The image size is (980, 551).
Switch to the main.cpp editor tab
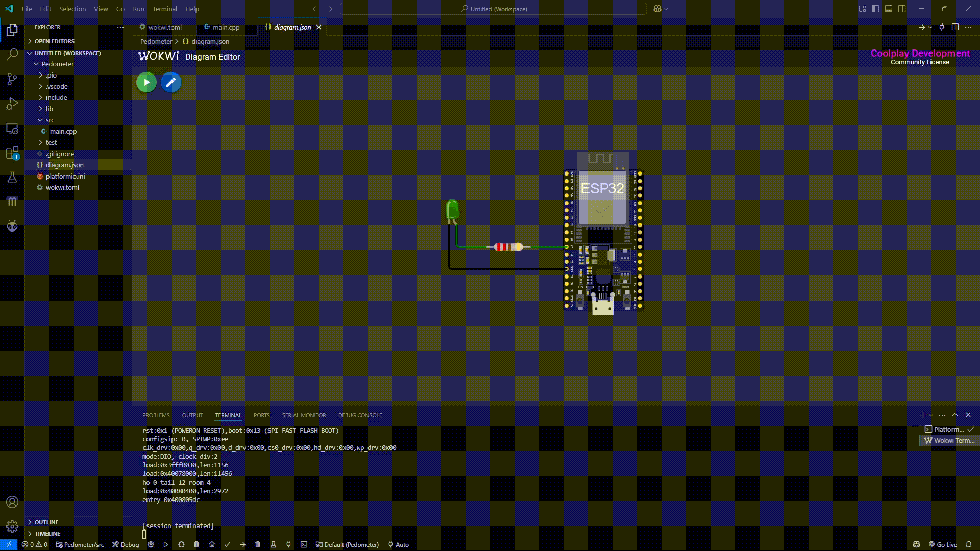(226, 27)
